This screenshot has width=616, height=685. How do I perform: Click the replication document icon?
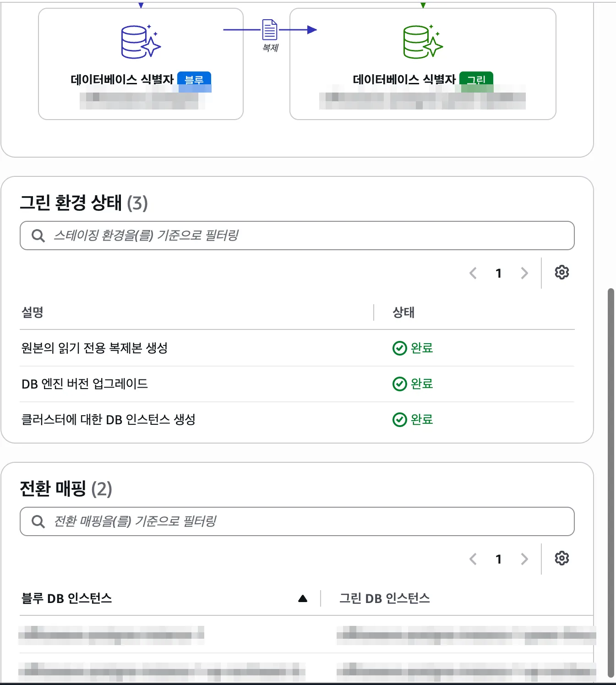pyautogui.click(x=270, y=30)
